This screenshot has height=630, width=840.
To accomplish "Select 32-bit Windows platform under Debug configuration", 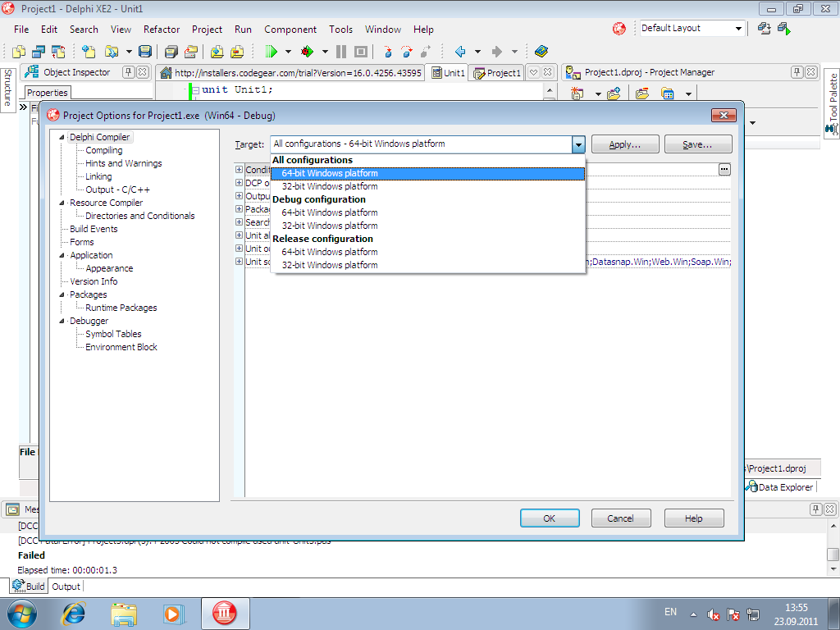I will [428, 226].
